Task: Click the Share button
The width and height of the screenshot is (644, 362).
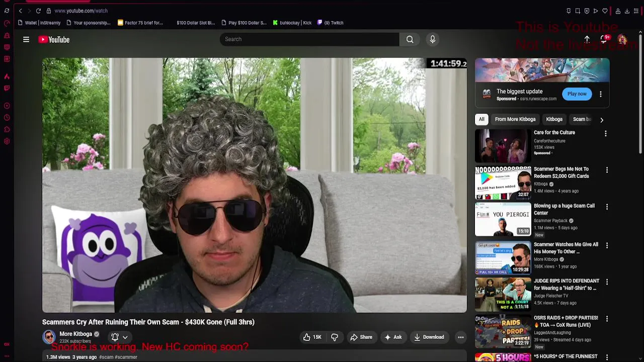Action: pyautogui.click(x=361, y=337)
